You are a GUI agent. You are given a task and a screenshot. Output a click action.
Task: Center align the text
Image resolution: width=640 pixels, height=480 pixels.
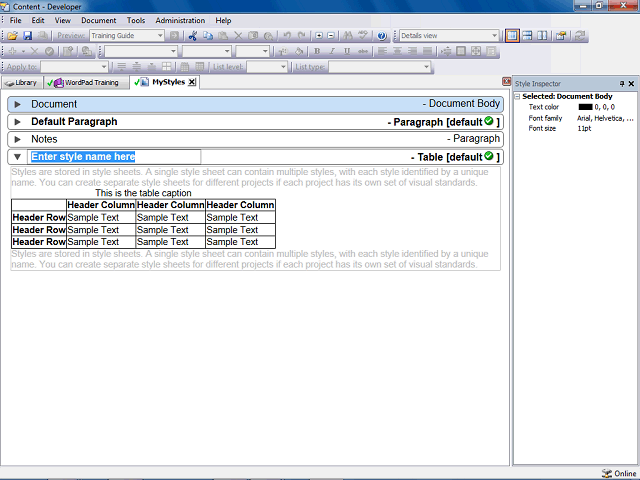(x=397, y=51)
